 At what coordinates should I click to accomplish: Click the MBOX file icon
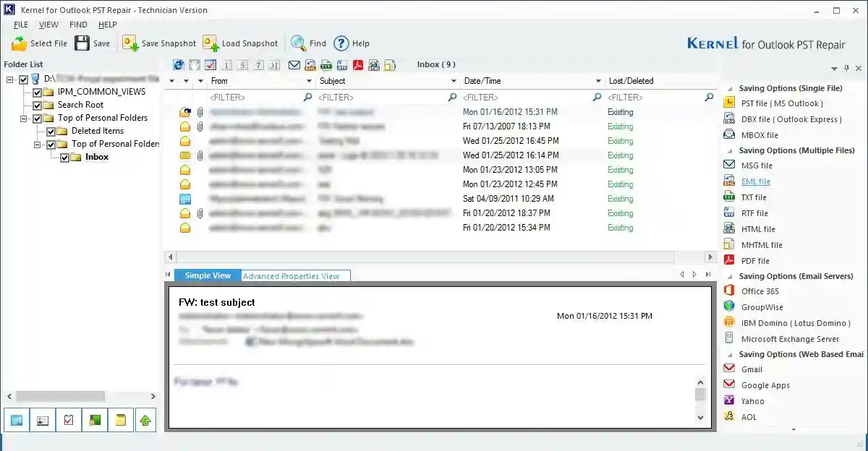coord(729,134)
